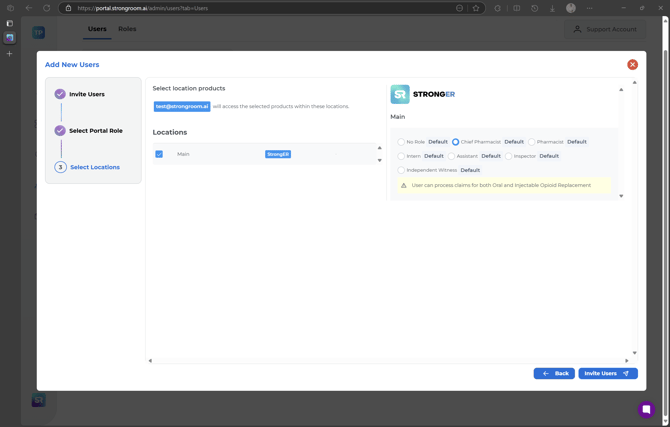This screenshot has height=427, width=670.
Task: Click the browser refresh icon
Action: [x=47, y=8]
